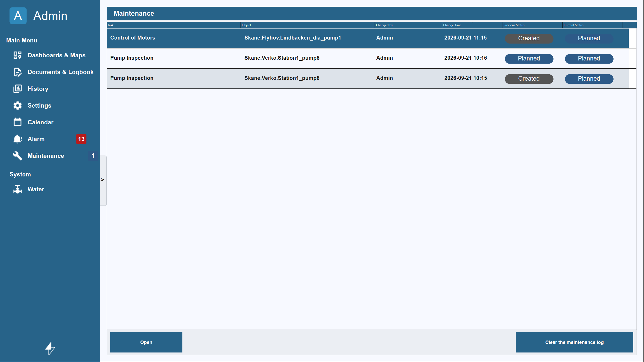
Task: Click change time 2026-09-21 11:15
Action: [x=466, y=38]
